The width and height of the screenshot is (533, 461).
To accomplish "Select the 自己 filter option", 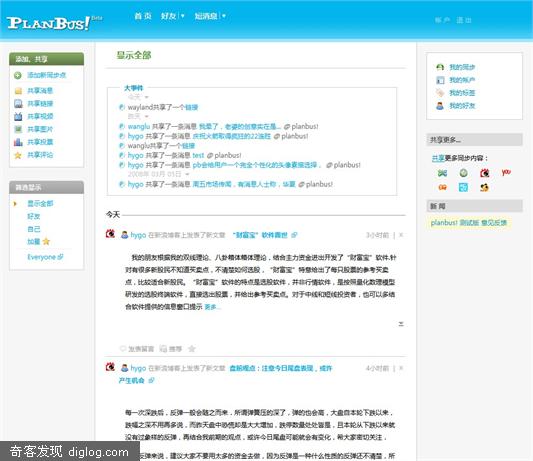I will pyautogui.click(x=34, y=229).
